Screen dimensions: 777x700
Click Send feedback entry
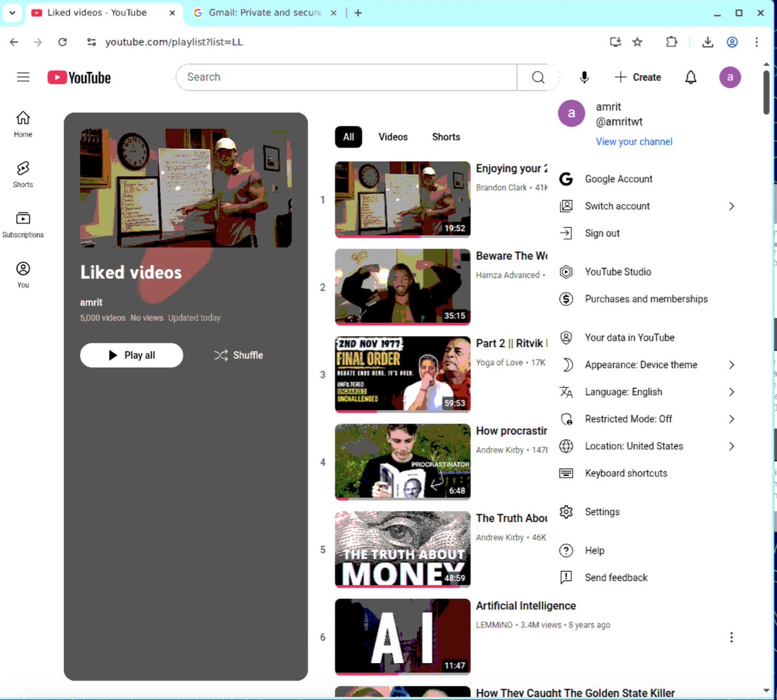[648, 578]
